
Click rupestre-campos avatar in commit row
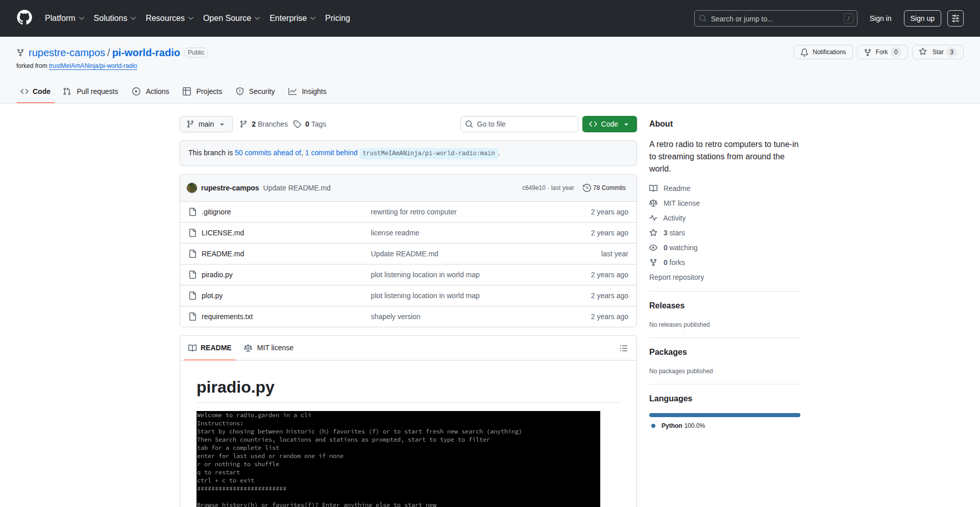(192, 188)
